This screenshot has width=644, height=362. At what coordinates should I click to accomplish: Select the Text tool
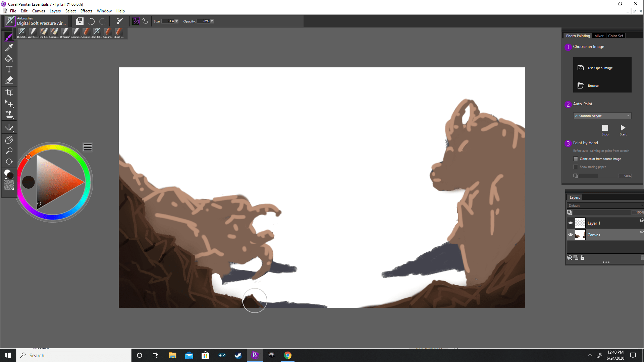click(9, 69)
